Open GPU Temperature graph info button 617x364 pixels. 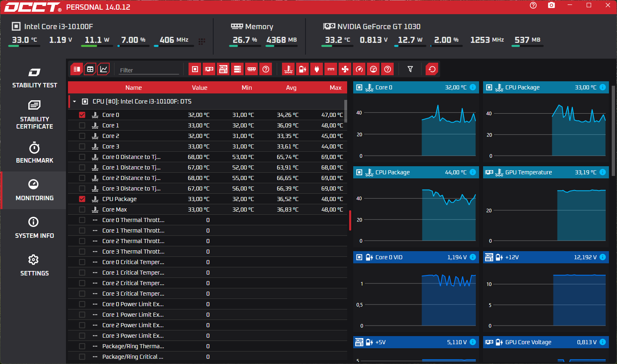(x=602, y=172)
